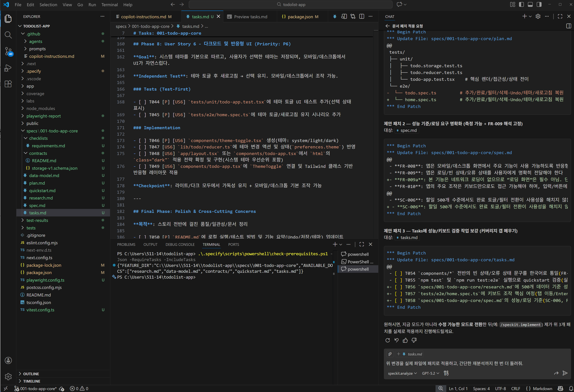The height and width of the screenshot is (392, 574).
Task: Open the Extensions view
Action: [x=8, y=84]
